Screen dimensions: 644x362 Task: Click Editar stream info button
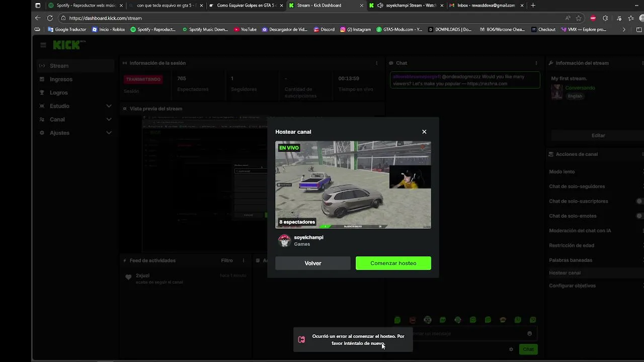pos(598,136)
